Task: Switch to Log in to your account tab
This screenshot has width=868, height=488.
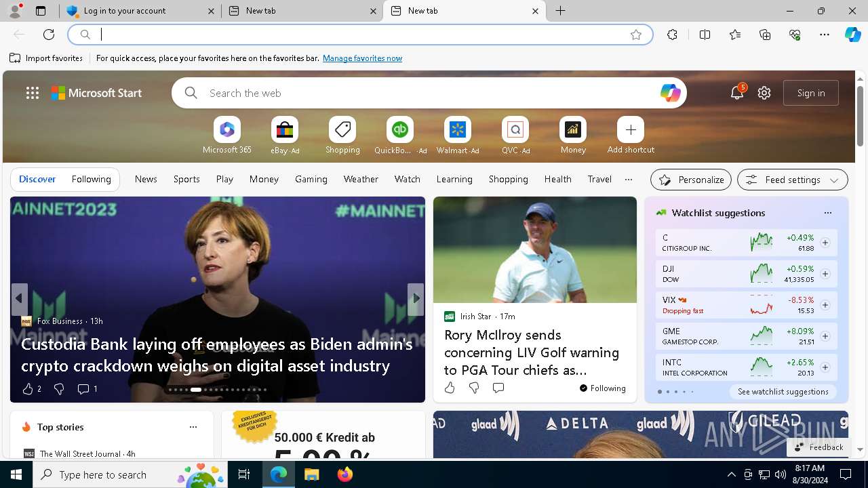Action: tap(140, 11)
